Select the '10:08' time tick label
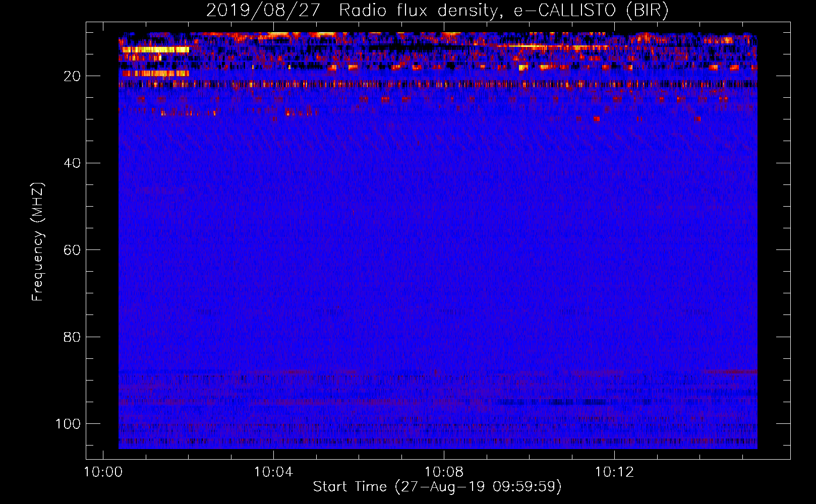816x504 pixels. pos(444,472)
